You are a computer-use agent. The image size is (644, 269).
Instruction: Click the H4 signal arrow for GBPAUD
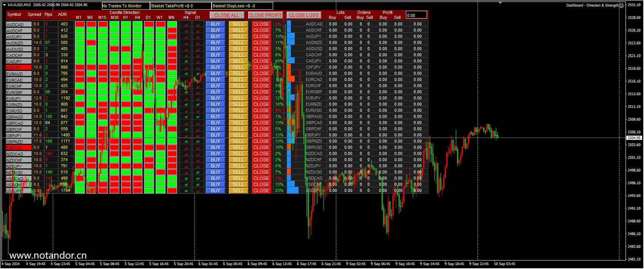pyautogui.click(x=186, y=117)
